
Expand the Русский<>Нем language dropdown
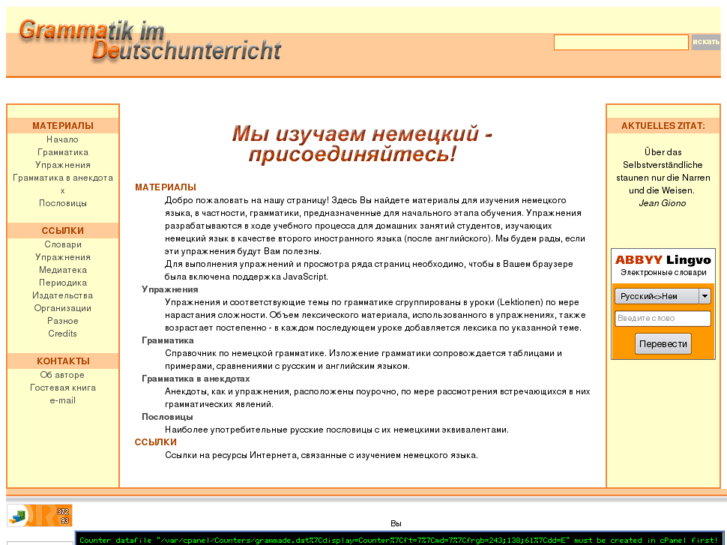tap(663, 296)
